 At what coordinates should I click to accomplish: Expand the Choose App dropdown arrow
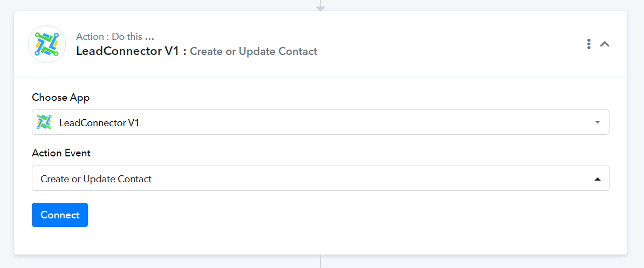point(597,122)
